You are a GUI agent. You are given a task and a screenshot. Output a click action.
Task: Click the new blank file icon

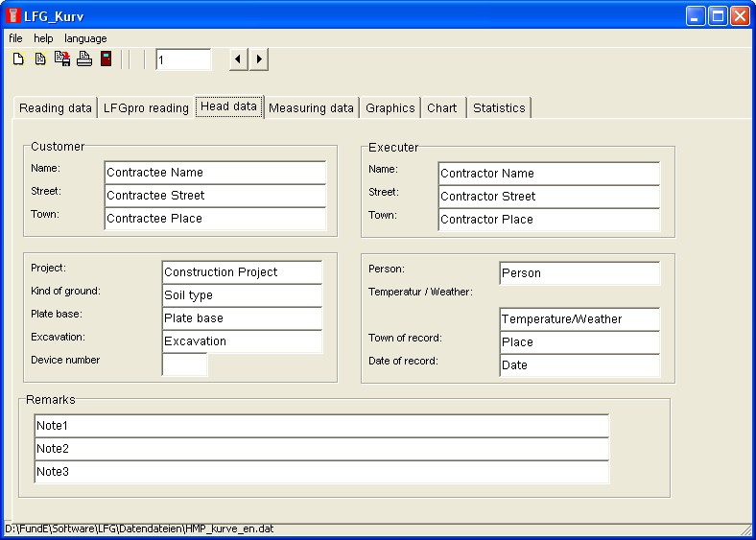tap(18, 59)
